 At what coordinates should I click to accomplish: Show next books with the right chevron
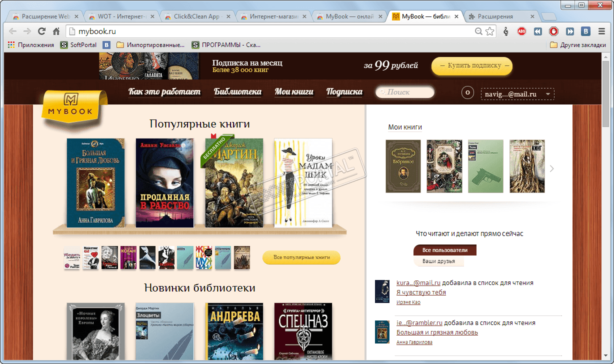552,168
